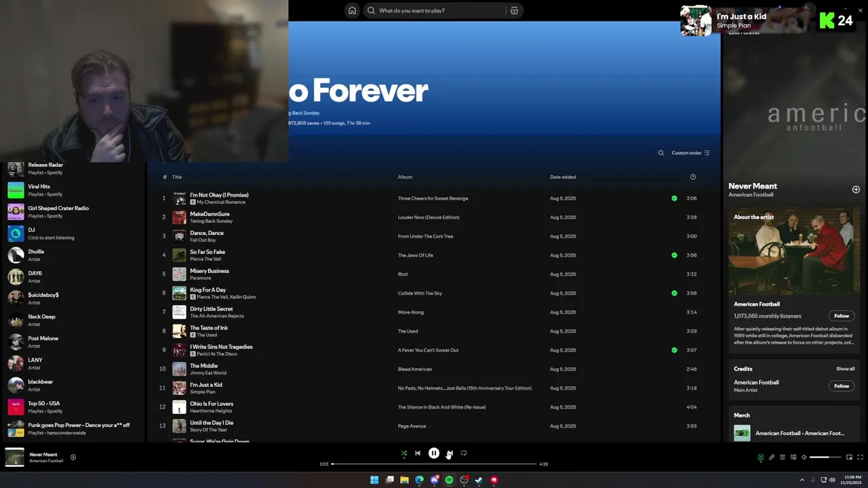Pause the current song

(x=434, y=453)
